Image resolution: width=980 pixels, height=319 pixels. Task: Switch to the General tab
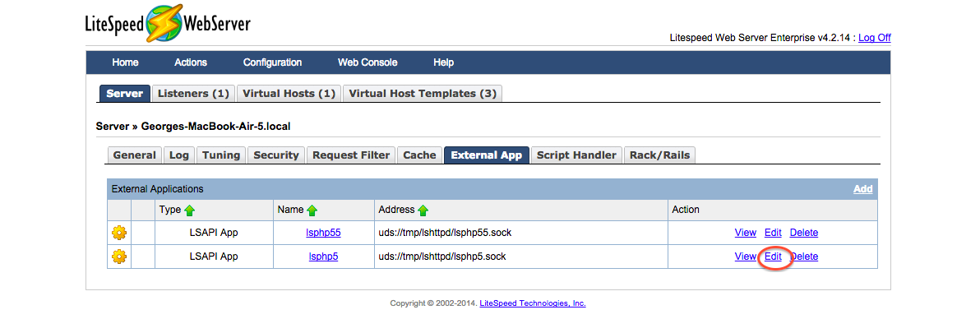(x=134, y=155)
